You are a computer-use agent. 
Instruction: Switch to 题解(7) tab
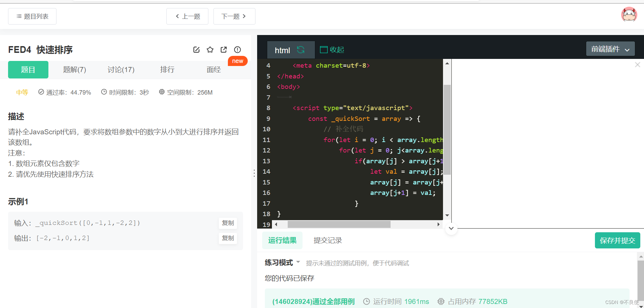click(75, 70)
